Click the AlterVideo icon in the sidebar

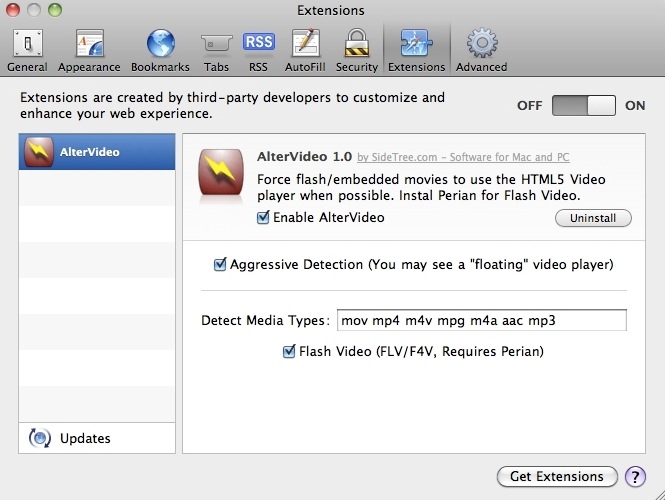[39, 151]
